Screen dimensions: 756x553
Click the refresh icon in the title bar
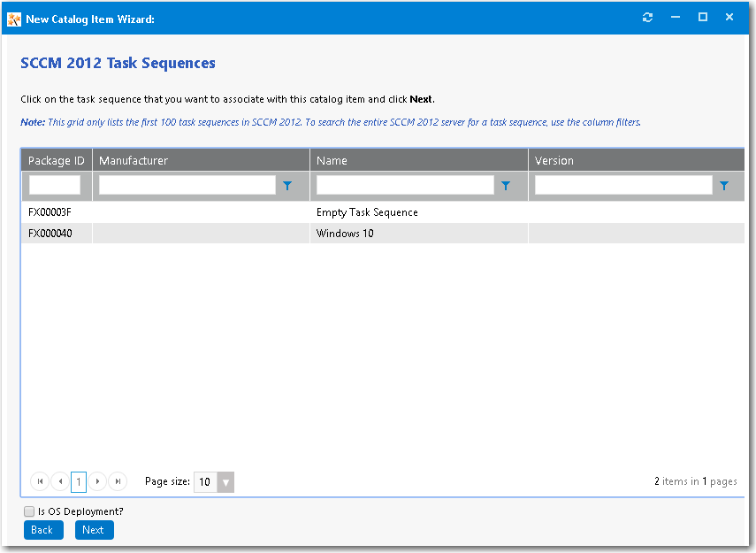pos(647,17)
